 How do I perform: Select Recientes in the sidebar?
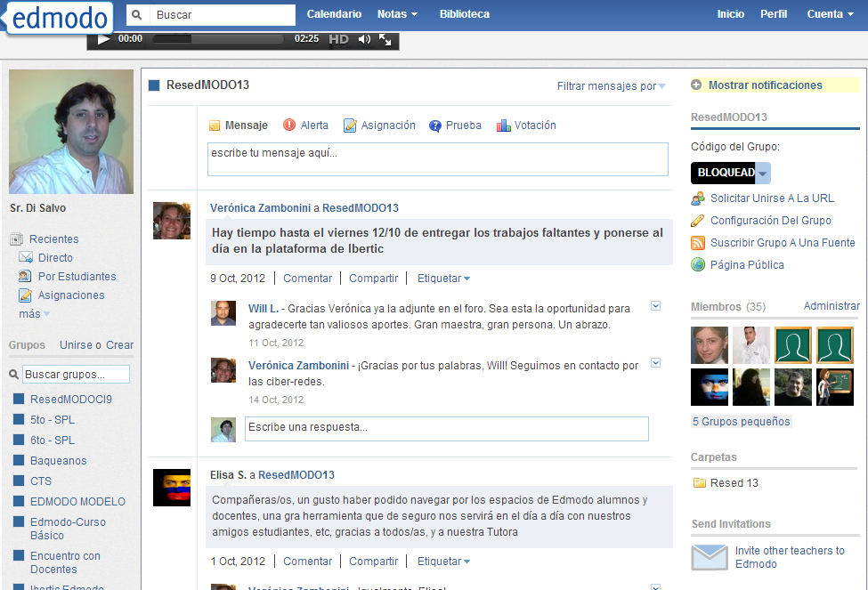click(53, 239)
